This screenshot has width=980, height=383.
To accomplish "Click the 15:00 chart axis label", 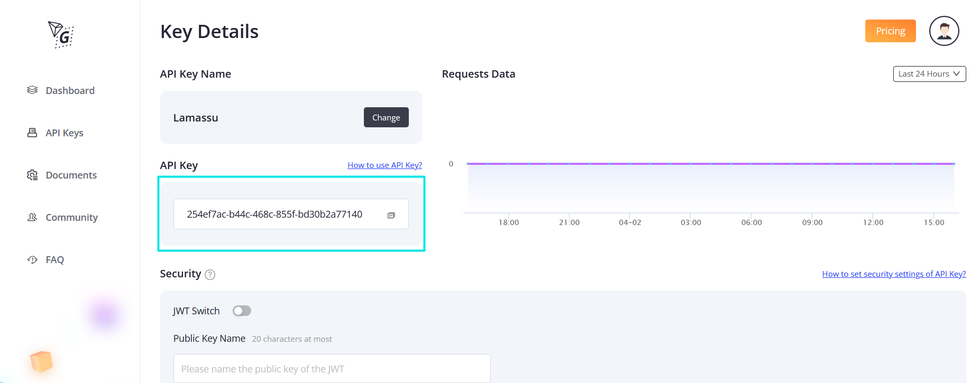I will pos(934,222).
